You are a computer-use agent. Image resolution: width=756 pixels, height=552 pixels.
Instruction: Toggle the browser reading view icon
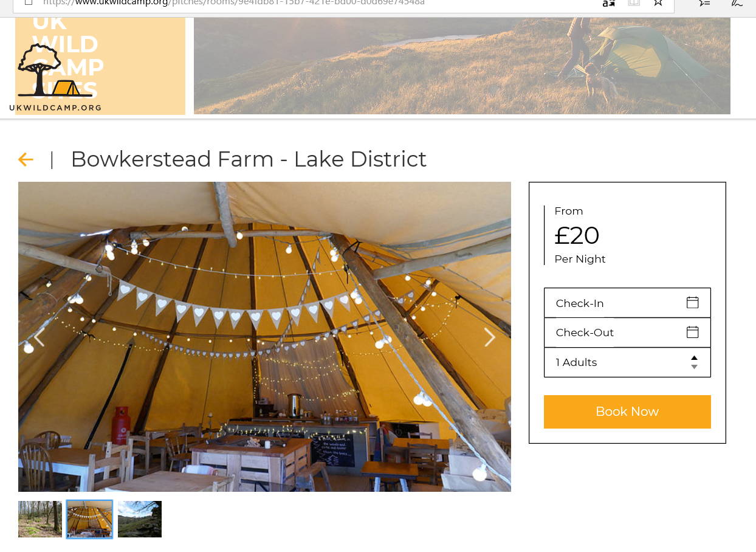click(x=634, y=3)
